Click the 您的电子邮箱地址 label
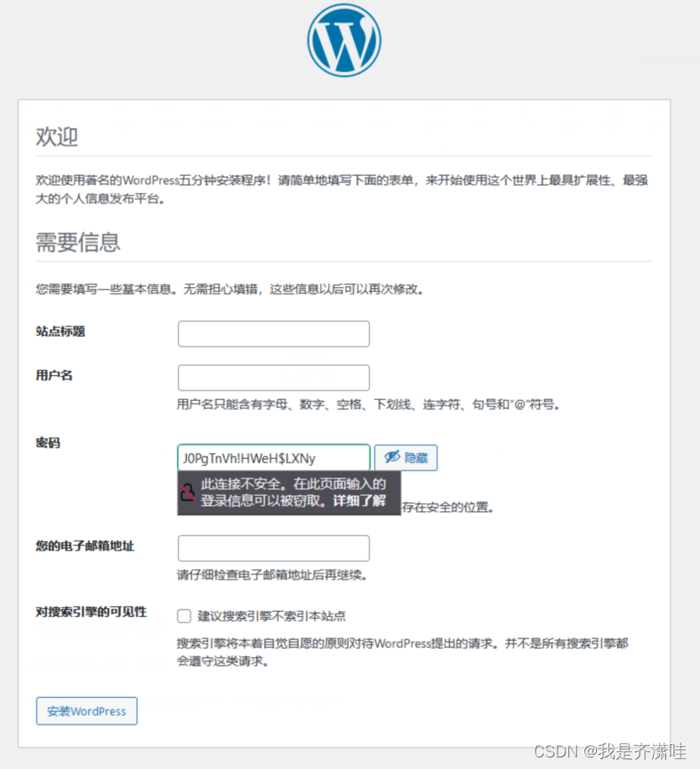The image size is (700, 769). [x=84, y=546]
